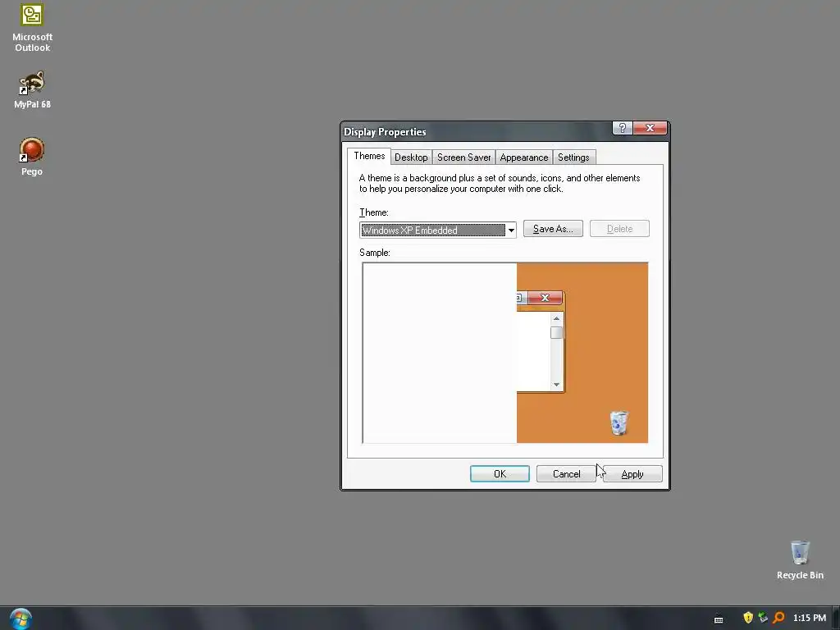840x630 pixels.
Task: Switch to the Desktop tab
Action: pyautogui.click(x=411, y=157)
